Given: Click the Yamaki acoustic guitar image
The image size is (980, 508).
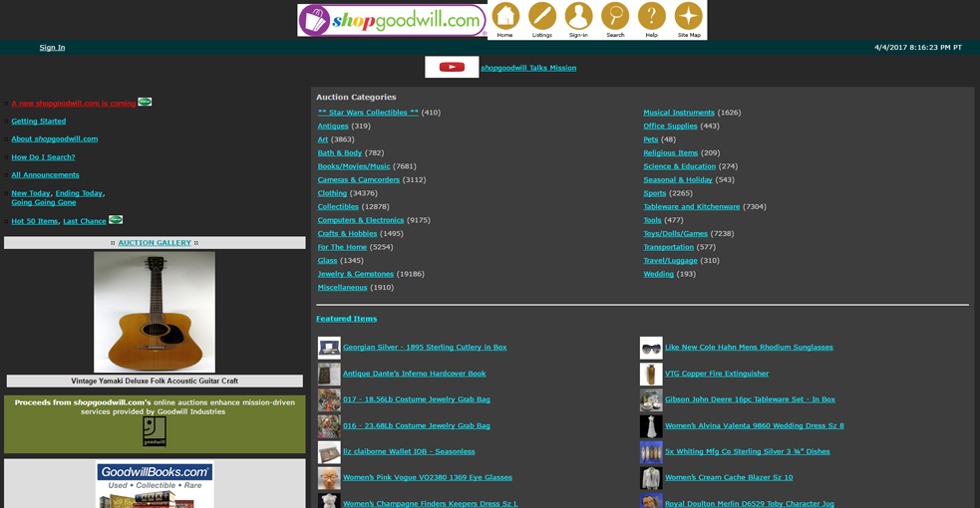Looking at the screenshot, I should point(155,312).
